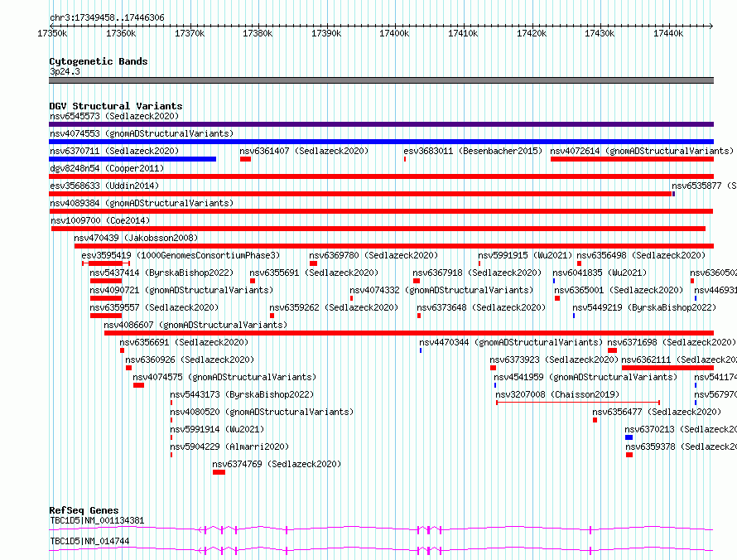Click the RefSeq Genes track title
Screen dimensions: 737x560
coord(84,510)
